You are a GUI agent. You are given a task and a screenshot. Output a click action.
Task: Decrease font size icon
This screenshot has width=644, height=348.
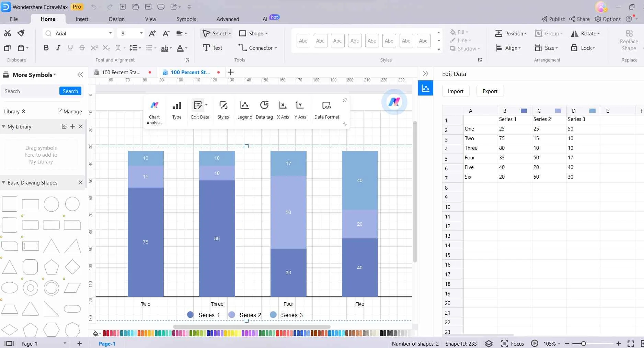166,33
